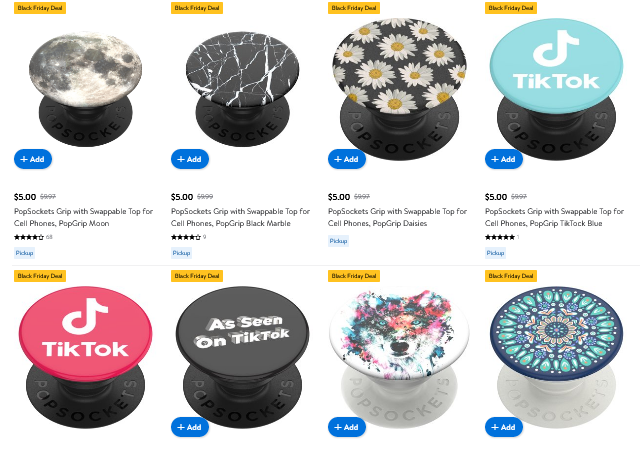View the blue TikTok PopSocket image
The image size is (640, 452).
pos(556,89)
